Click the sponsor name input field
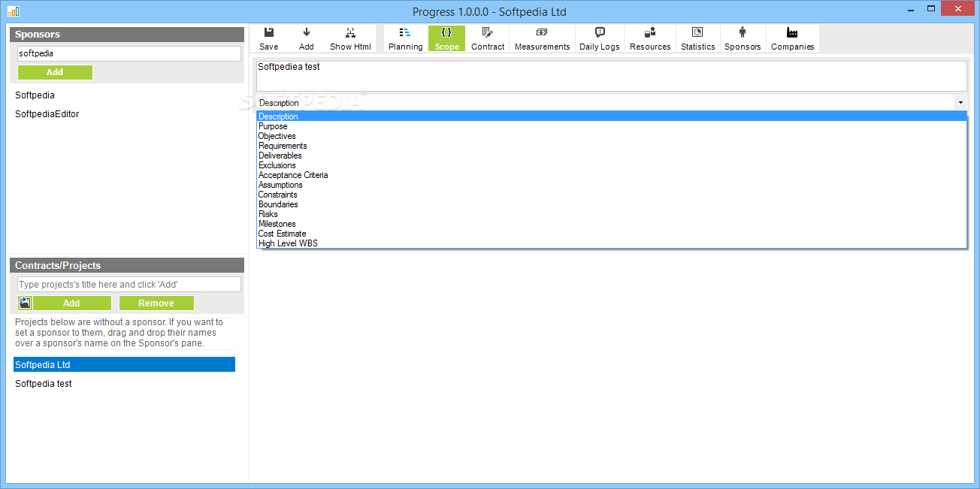 pos(129,54)
